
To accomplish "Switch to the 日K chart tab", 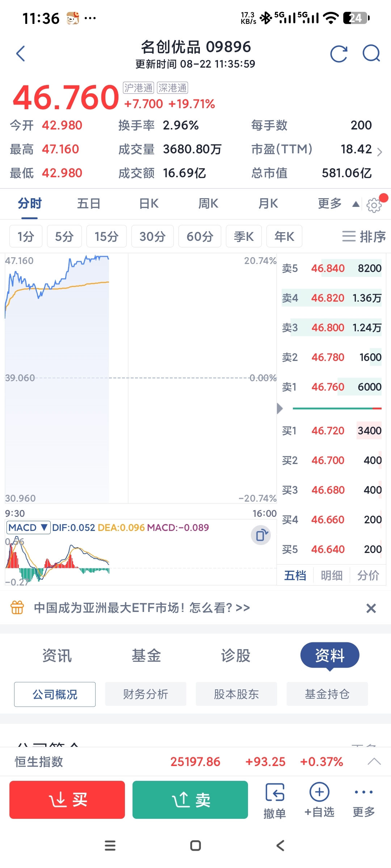I will (149, 204).
